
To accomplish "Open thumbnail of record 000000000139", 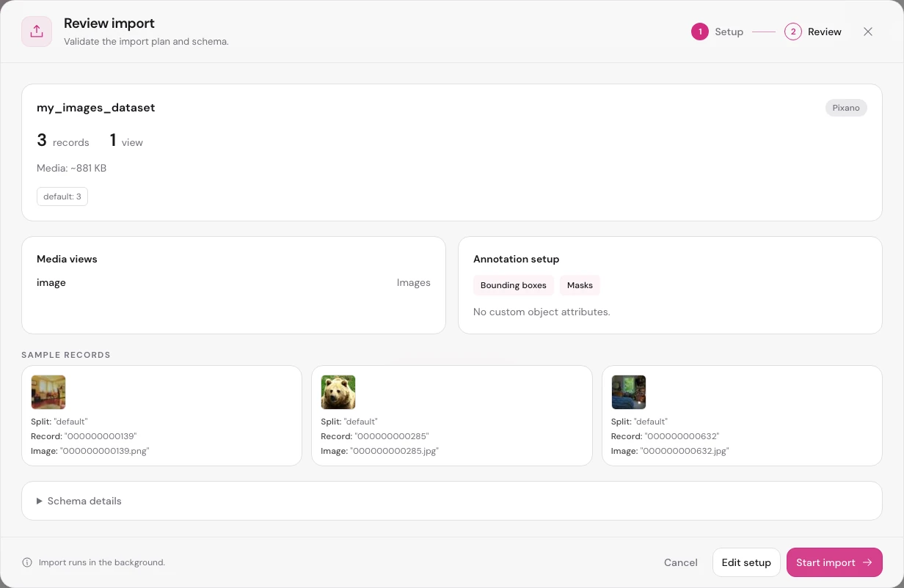I will coord(48,392).
